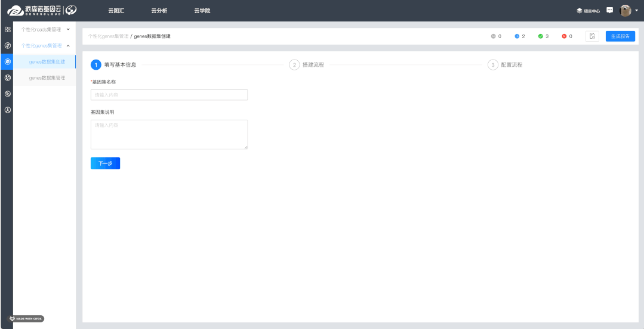The image size is (644, 329).
Task: Collapse 个性化genes集管理 chevron
Action: [68, 45]
